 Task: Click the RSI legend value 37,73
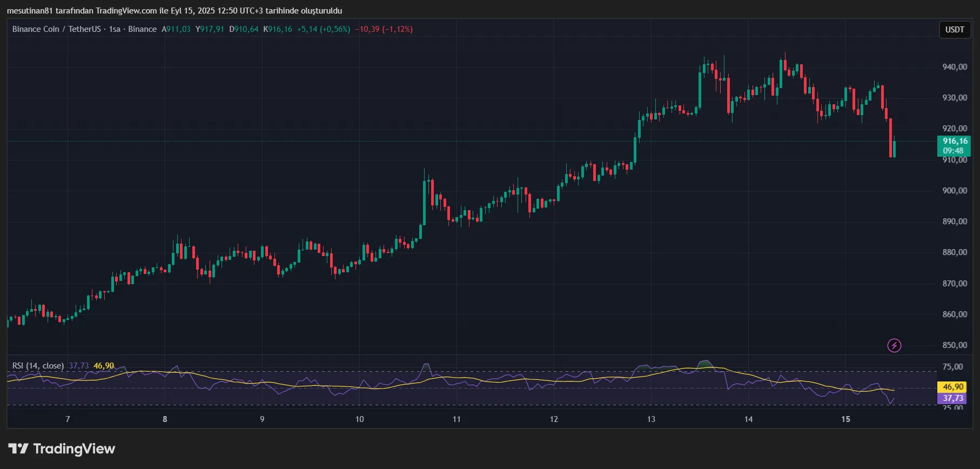(x=79, y=366)
